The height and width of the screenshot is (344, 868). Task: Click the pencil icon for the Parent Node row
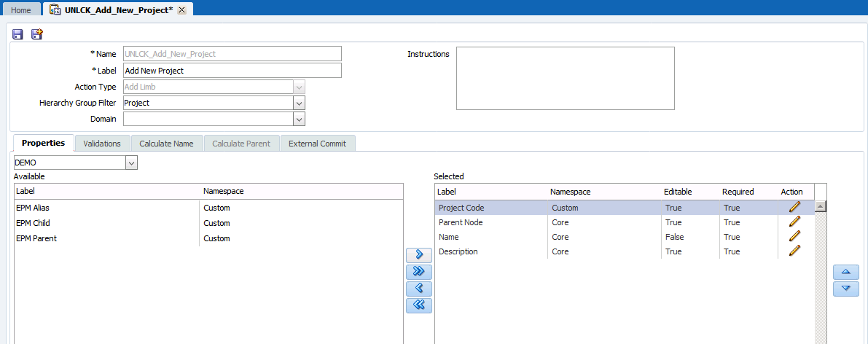point(794,222)
